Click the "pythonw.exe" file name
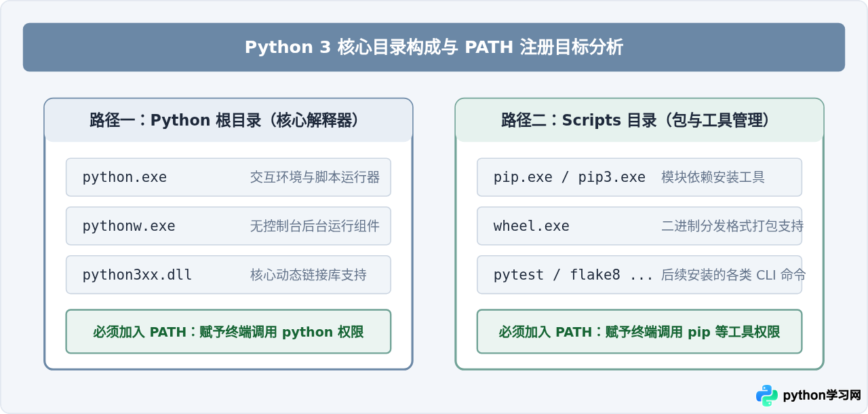 [x=129, y=226]
